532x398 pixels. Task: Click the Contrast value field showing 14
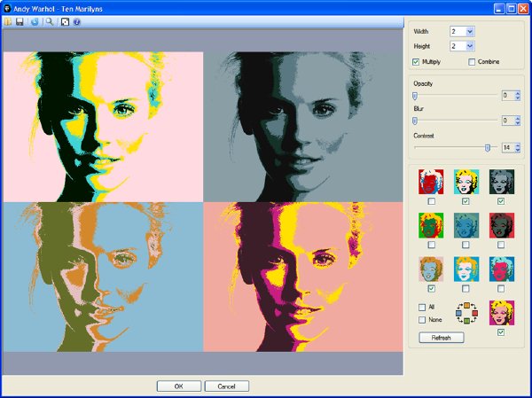(x=508, y=148)
